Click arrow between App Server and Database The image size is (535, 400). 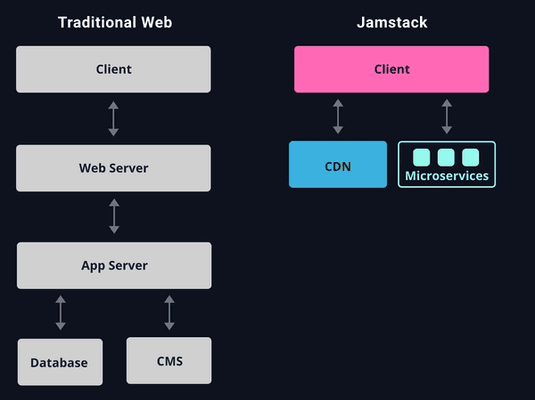click(x=60, y=313)
